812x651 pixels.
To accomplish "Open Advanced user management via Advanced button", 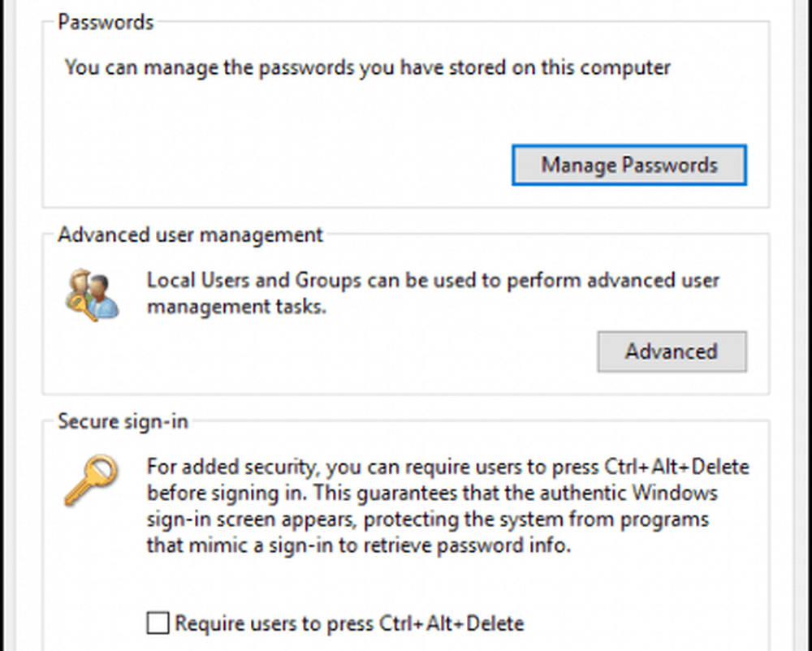I will click(672, 351).
